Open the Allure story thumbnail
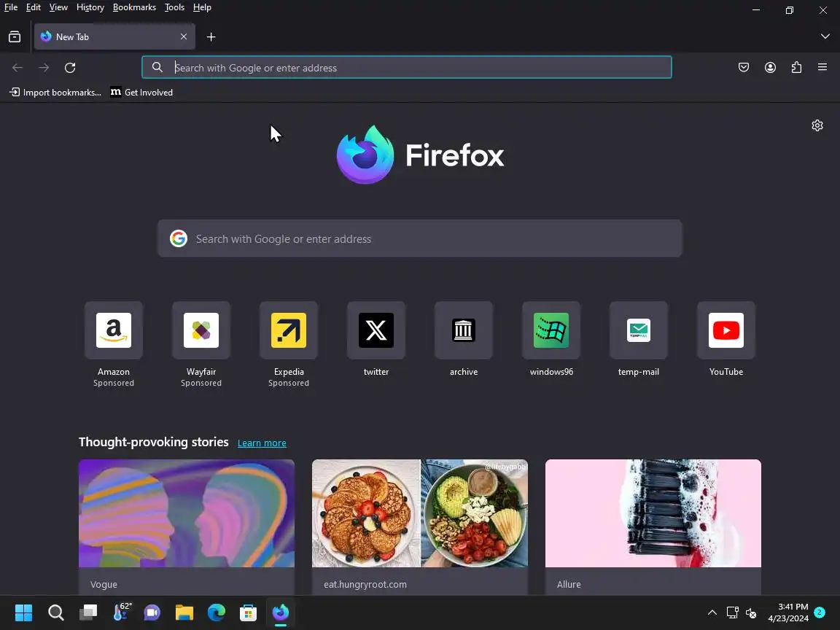 click(x=653, y=513)
